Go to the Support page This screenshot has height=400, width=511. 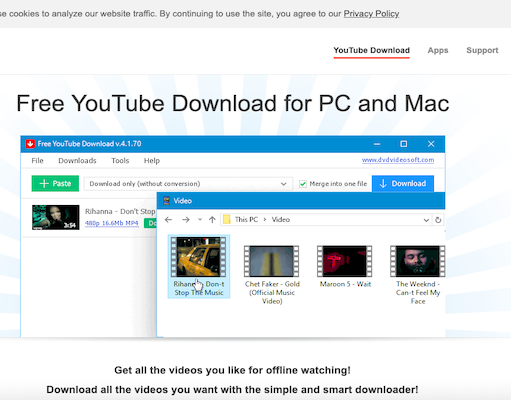click(482, 50)
